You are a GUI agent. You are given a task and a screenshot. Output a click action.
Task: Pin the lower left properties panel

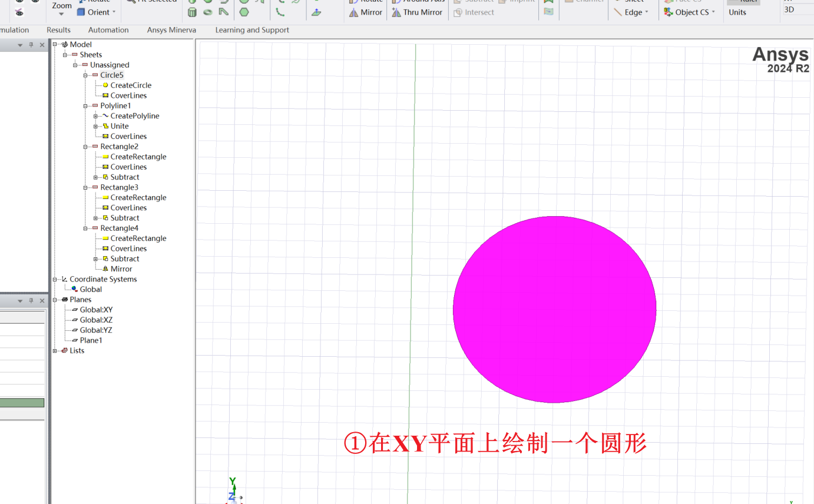click(31, 300)
